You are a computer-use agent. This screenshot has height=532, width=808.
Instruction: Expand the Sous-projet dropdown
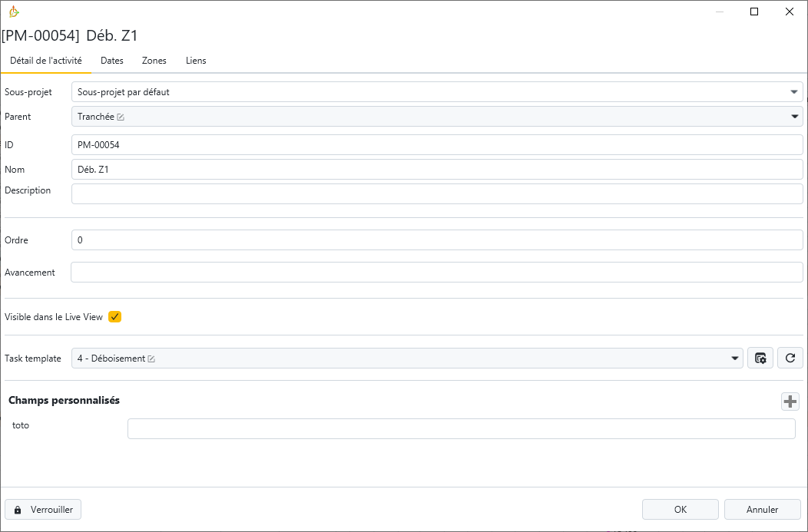point(794,92)
